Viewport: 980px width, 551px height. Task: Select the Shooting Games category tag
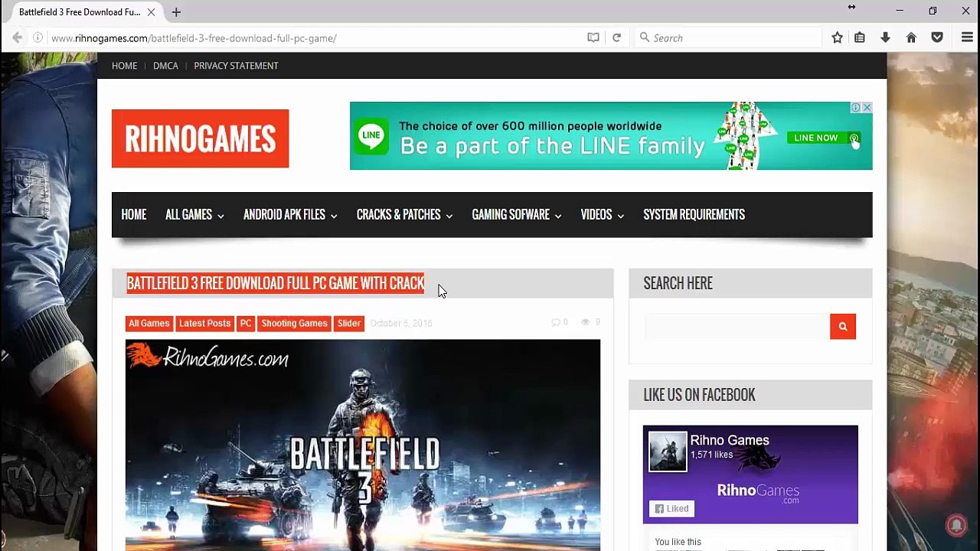(294, 324)
